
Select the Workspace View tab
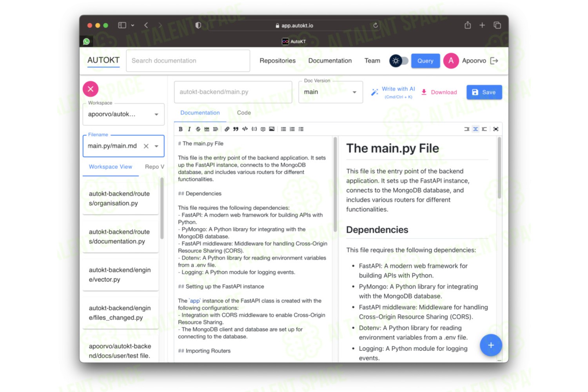[111, 167]
